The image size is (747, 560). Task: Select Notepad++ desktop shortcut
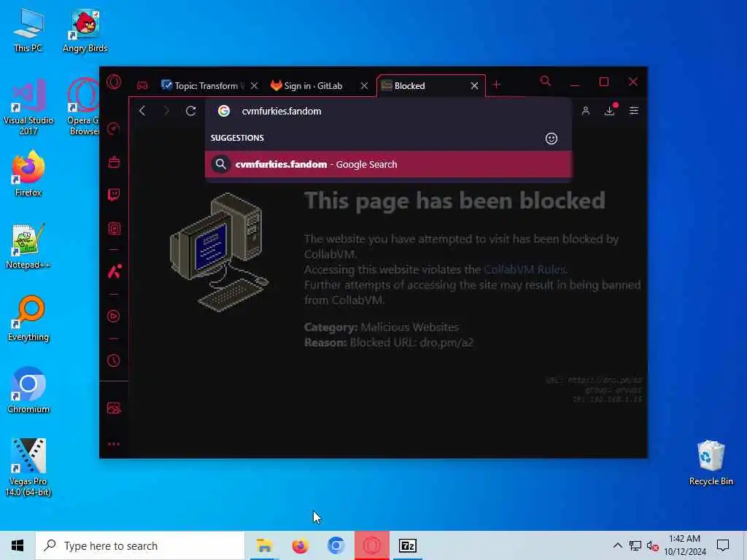coord(28,246)
